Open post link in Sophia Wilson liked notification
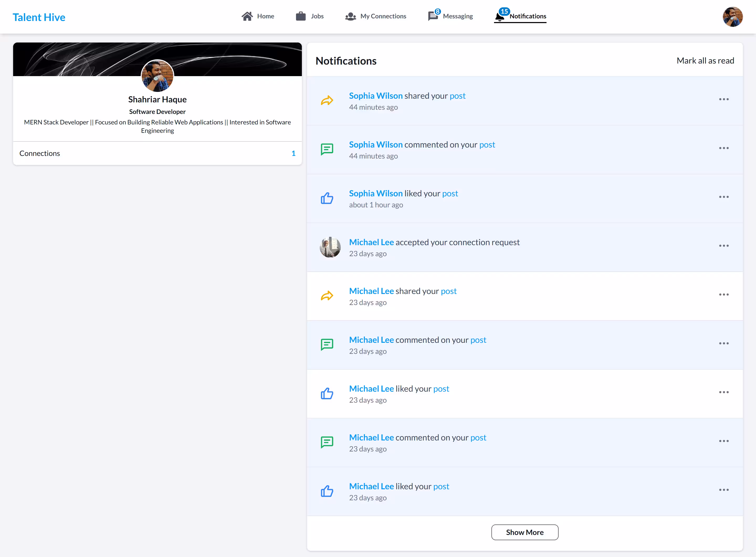The width and height of the screenshot is (756, 557). coord(450,193)
